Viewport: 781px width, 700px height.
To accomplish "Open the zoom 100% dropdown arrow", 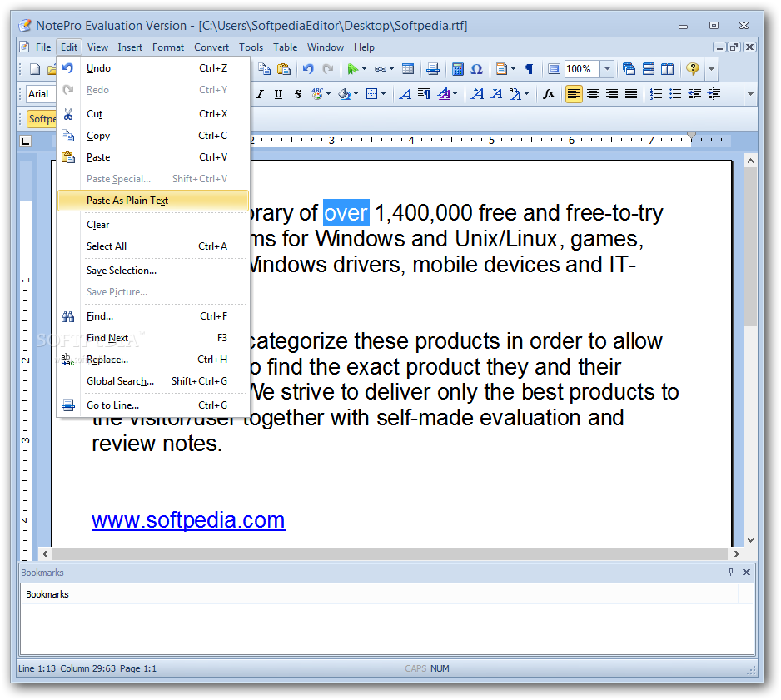I will (x=607, y=69).
